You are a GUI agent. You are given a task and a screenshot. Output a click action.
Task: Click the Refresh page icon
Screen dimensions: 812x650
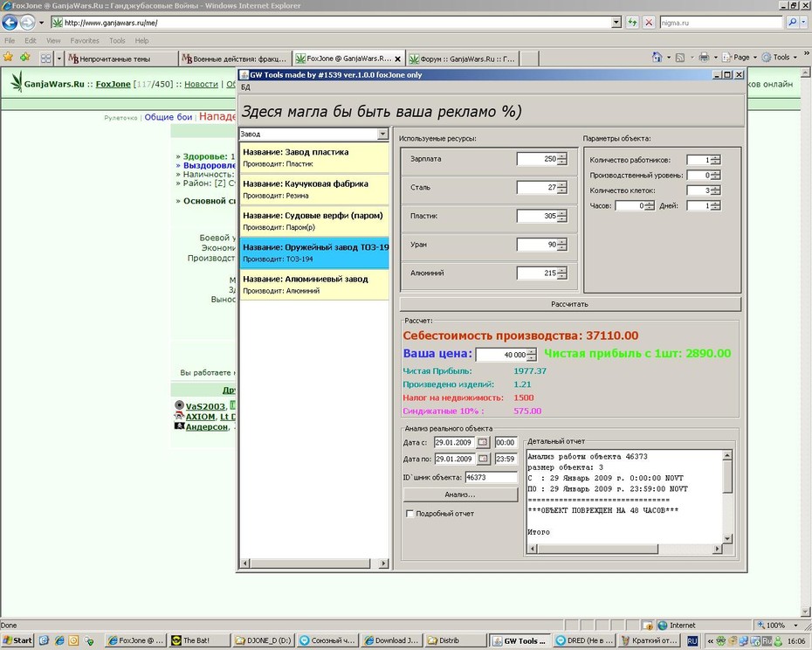point(632,23)
